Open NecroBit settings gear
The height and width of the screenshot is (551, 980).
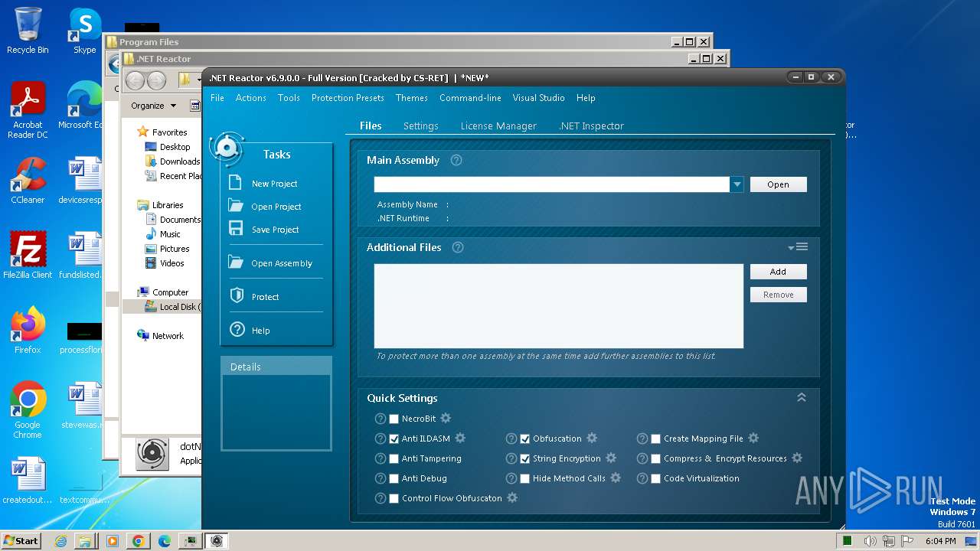click(446, 419)
